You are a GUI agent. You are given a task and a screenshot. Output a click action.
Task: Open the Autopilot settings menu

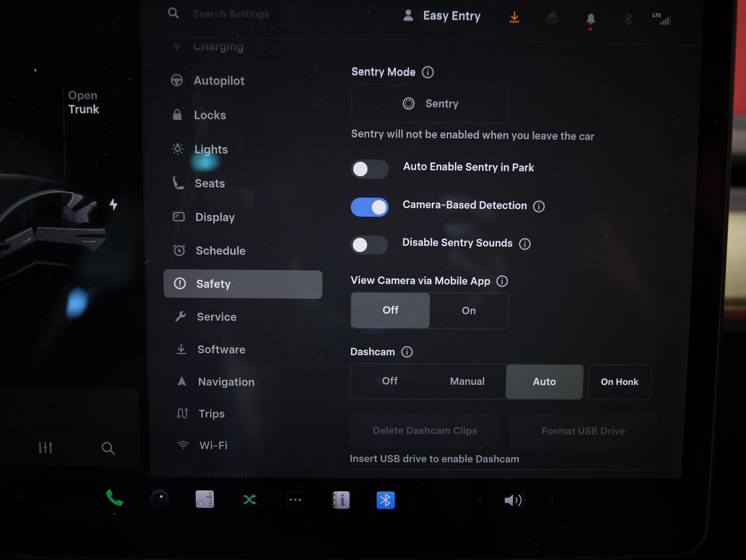click(x=219, y=81)
